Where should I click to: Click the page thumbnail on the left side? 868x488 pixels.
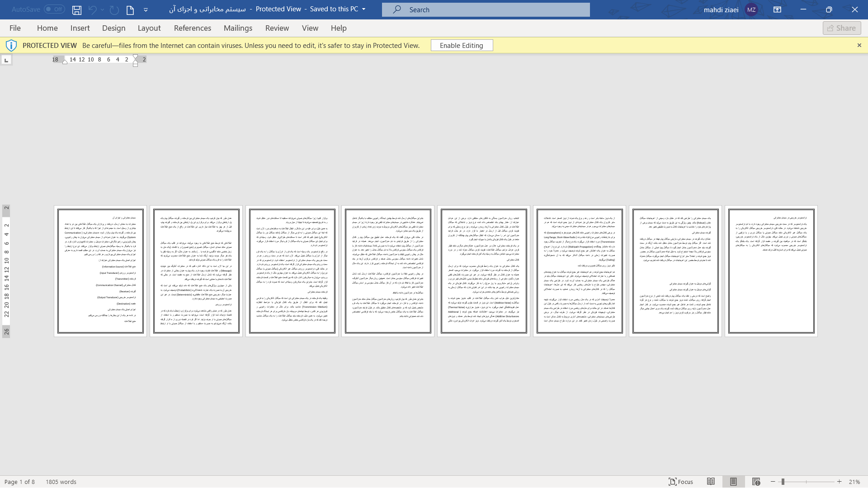[x=101, y=271]
